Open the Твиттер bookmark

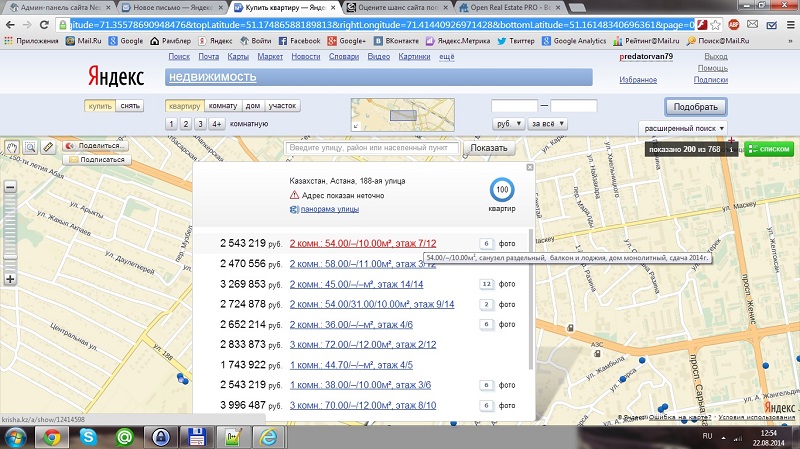click(515, 41)
